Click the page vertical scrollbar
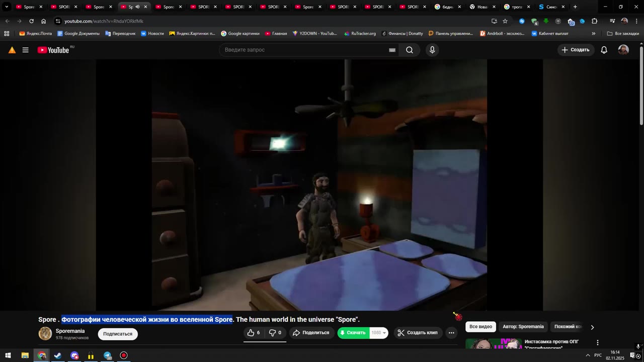 tap(641, 85)
